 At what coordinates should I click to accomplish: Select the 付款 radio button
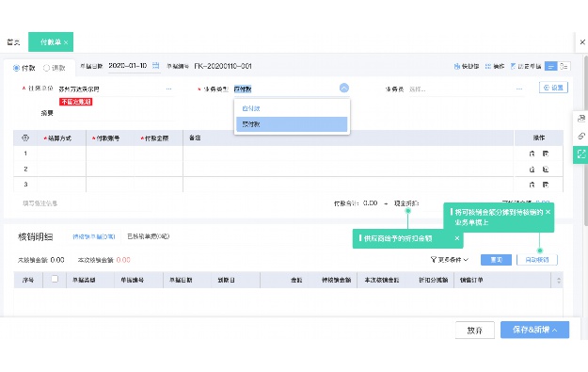coord(16,68)
